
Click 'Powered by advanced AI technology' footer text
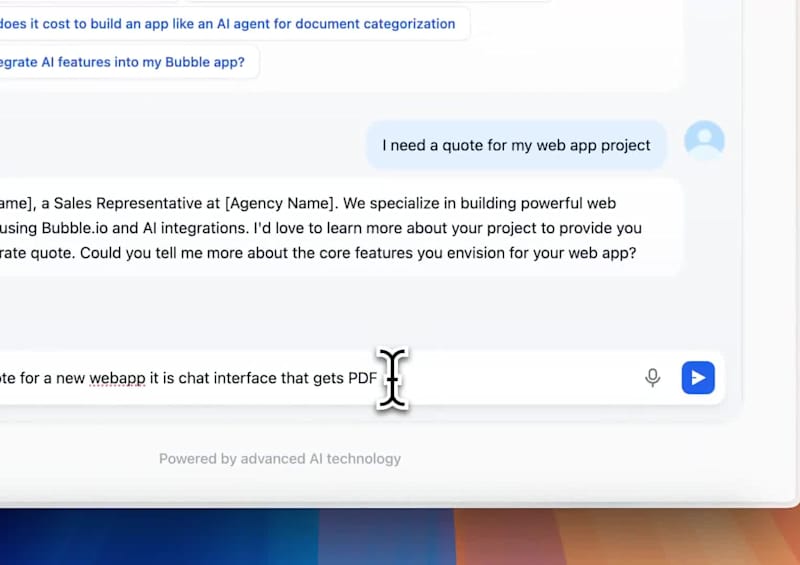280,459
